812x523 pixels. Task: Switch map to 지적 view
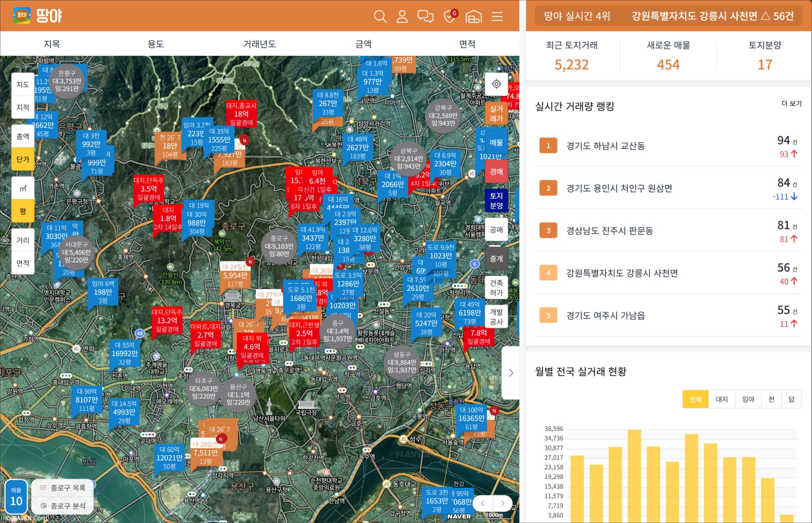23,107
